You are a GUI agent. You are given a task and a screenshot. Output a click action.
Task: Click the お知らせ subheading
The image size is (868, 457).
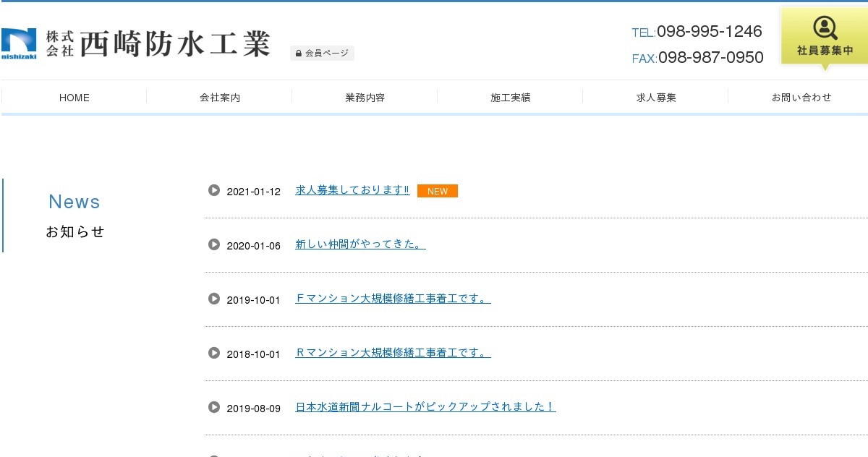pos(75,232)
